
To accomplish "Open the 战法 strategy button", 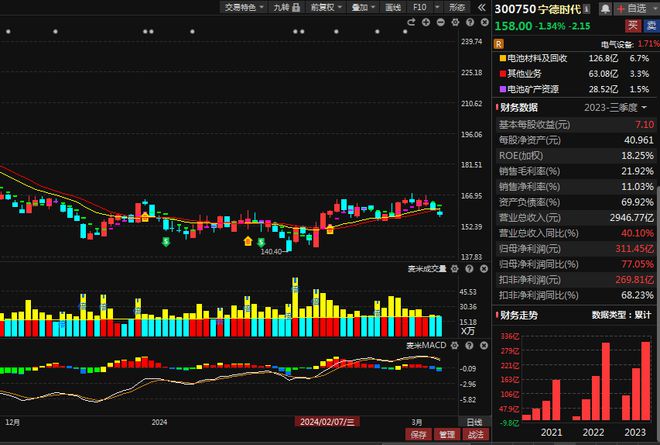I will (475, 434).
